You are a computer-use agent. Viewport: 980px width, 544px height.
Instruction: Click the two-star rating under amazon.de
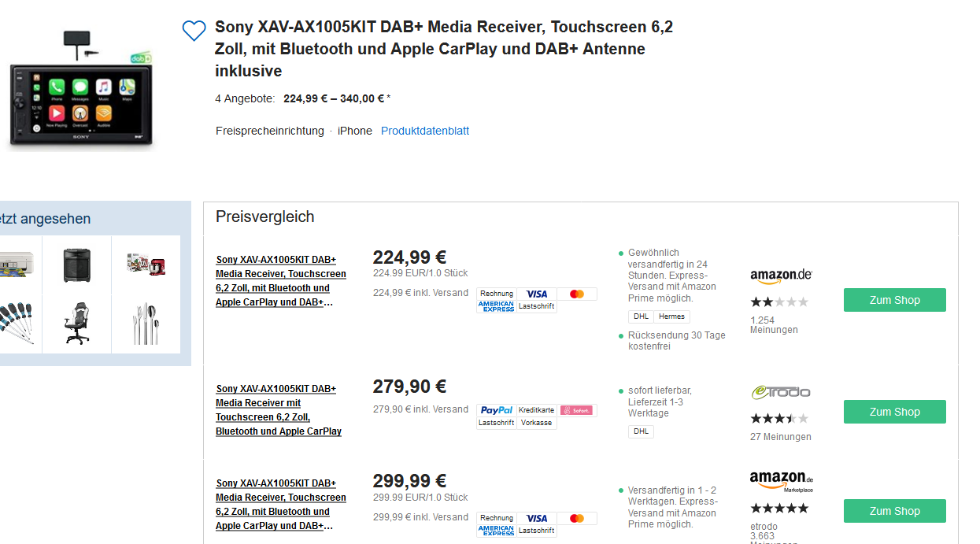point(778,302)
